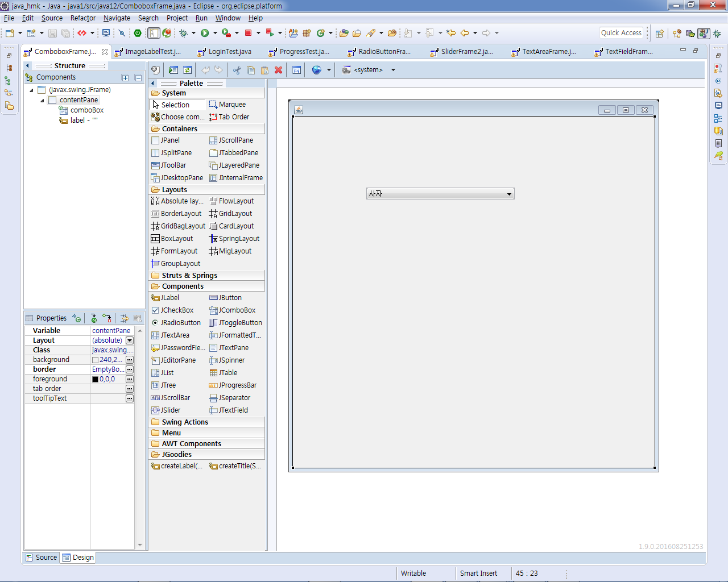Pick the JSlider palette component
The width and height of the screenshot is (728, 582).
166,410
